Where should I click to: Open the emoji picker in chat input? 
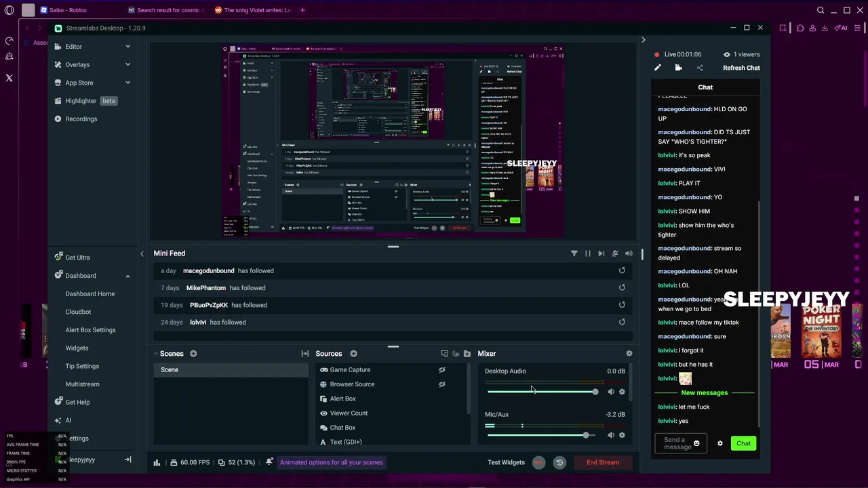(x=696, y=443)
